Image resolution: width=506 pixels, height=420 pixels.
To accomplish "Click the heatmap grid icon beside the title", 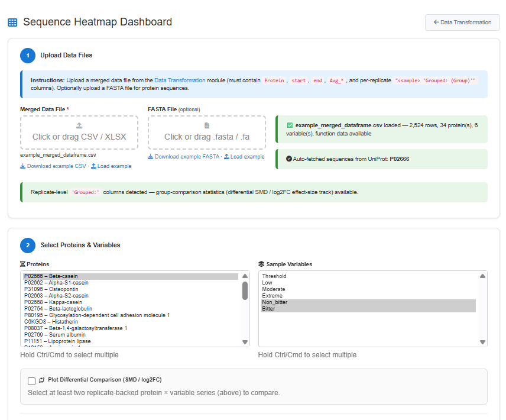I will [x=12, y=22].
